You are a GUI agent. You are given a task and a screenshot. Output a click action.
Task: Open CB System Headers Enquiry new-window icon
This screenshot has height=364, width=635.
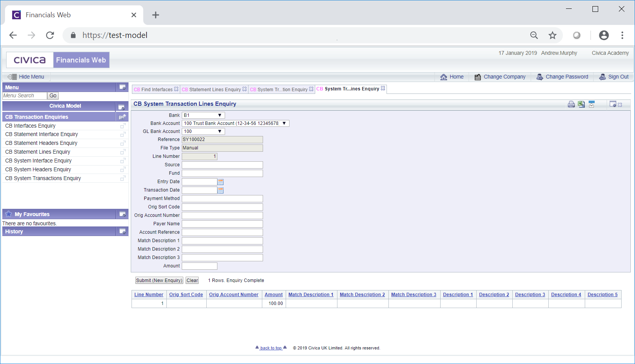point(123,170)
